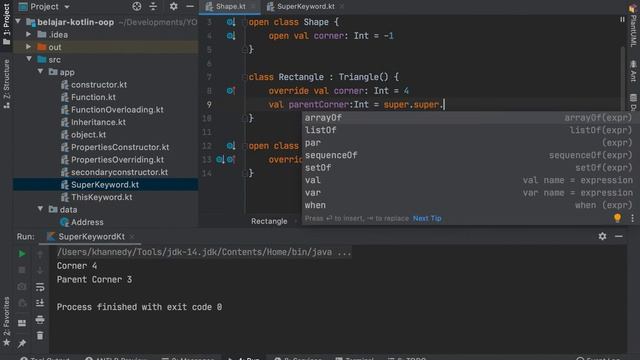Click the gutter marker on line 4
Viewport: 640px width, 360px height.
[231, 36]
